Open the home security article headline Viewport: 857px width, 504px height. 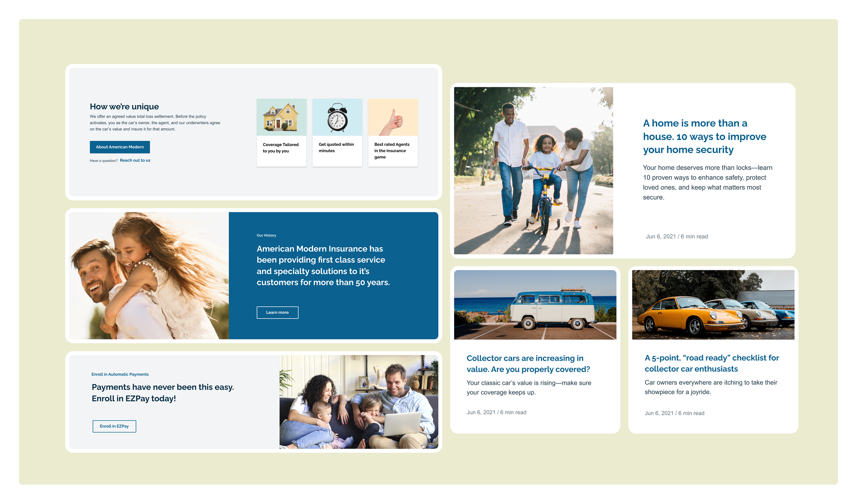click(704, 136)
